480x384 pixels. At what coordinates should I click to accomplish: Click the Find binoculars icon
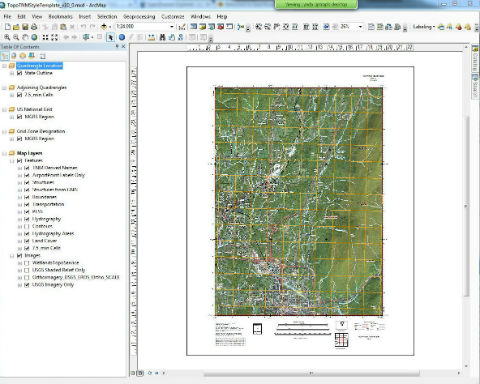162,37
